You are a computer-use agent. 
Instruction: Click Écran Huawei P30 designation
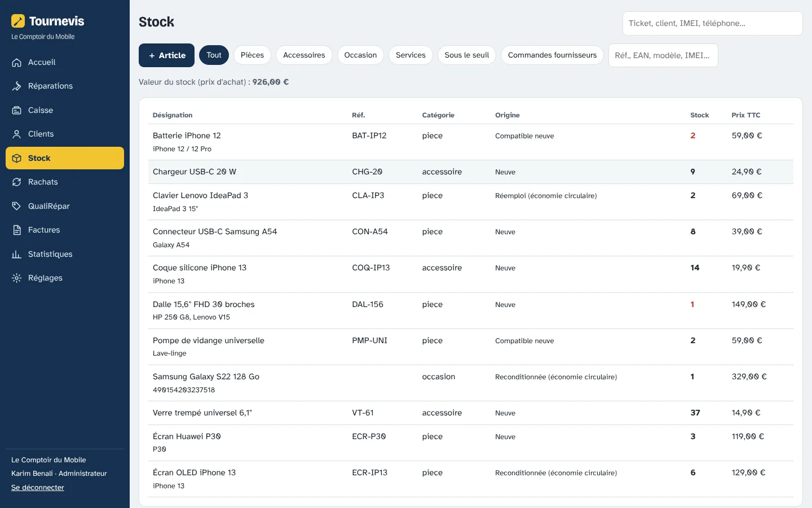coord(187,437)
